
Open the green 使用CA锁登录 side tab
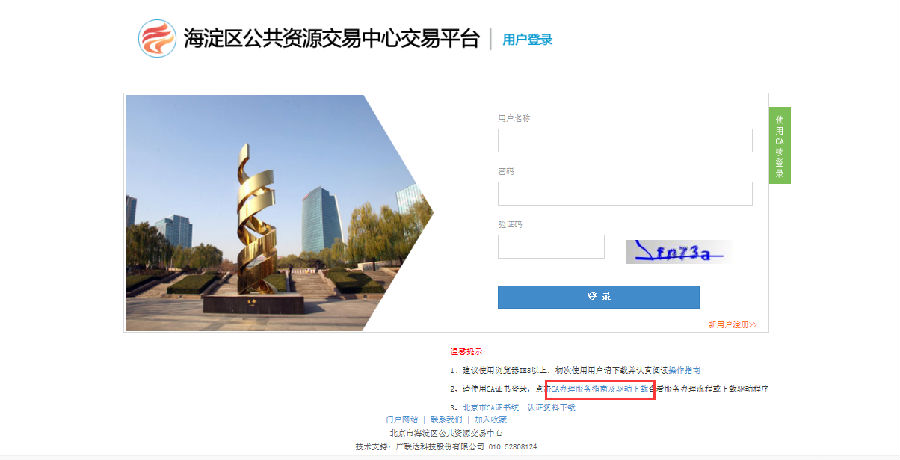coord(779,145)
